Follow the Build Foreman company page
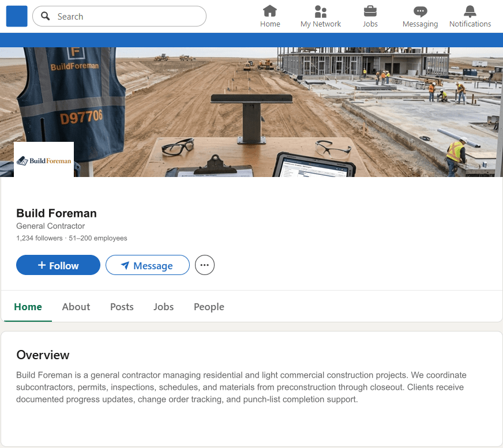The height and width of the screenshot is (448, 503). [x=58, y=265]
